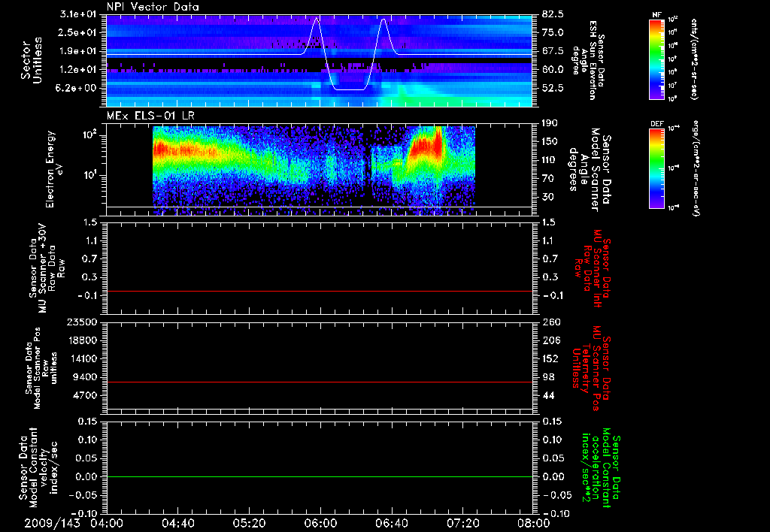The image size is (770, 532).
Task: Click the 1.9e+01 sector tick label
Action: point(78,51)
